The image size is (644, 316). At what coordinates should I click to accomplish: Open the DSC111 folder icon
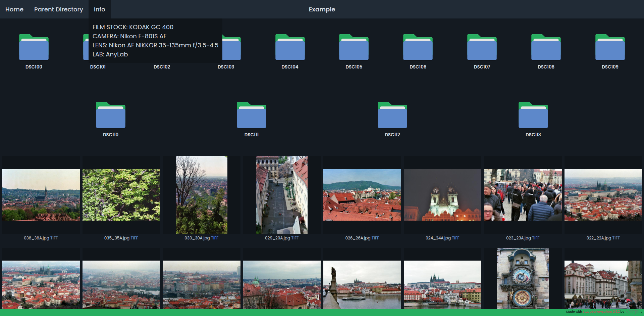[252, 115]
